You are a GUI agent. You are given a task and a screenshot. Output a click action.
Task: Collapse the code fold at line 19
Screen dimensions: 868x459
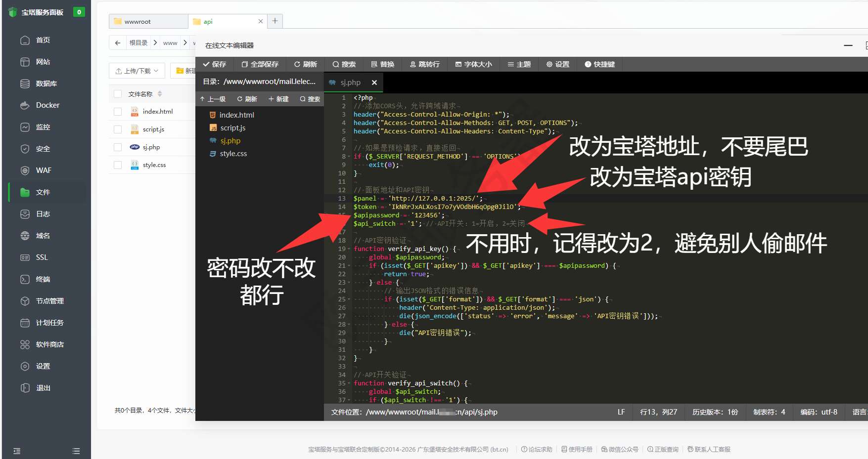pyautogui.click(x=349, y=249)
